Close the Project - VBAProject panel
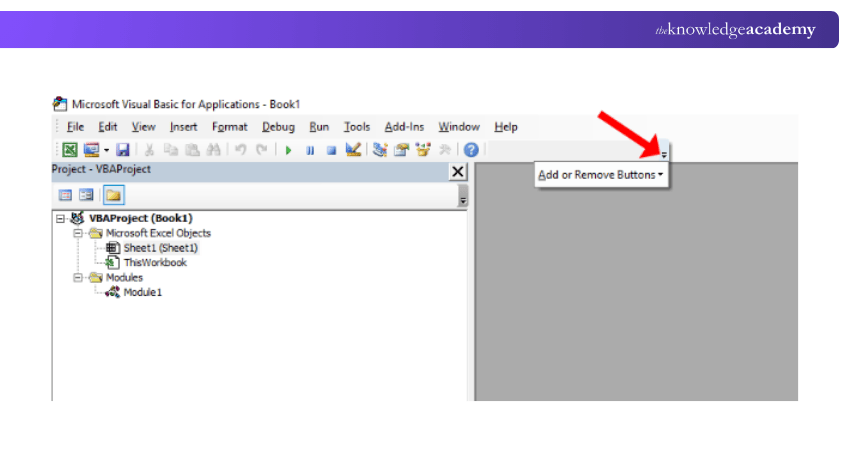 click(x=458, y=172)
